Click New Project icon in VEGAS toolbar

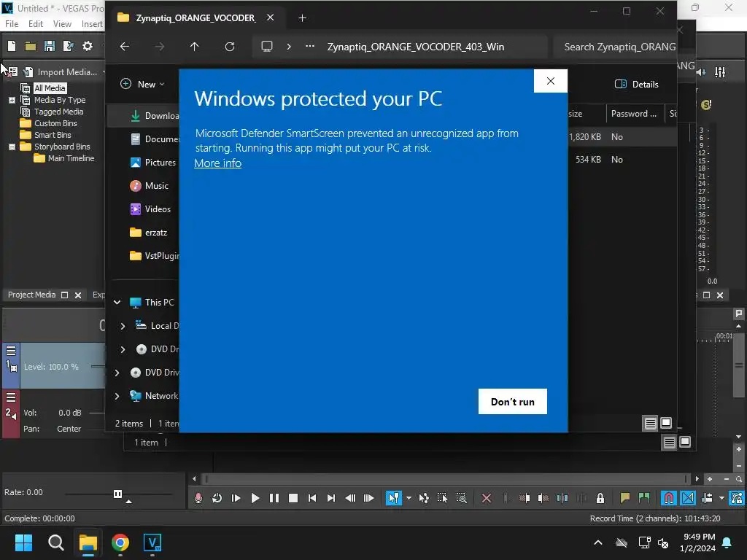(12, 46)
